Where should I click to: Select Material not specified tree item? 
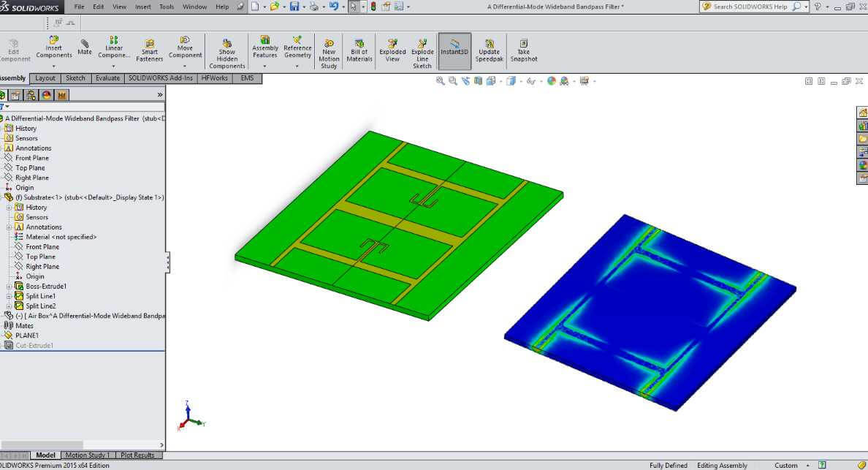(61, 237)
